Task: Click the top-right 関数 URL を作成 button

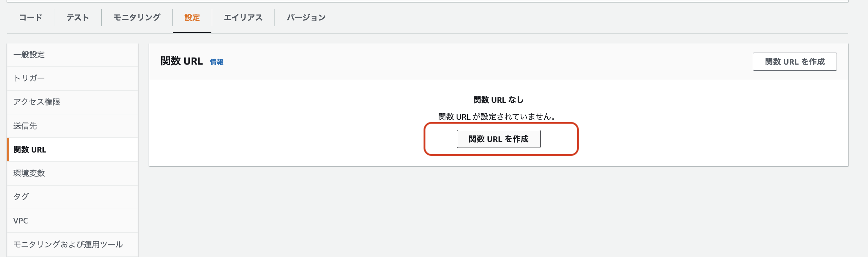Action: [x=795, y=61]
